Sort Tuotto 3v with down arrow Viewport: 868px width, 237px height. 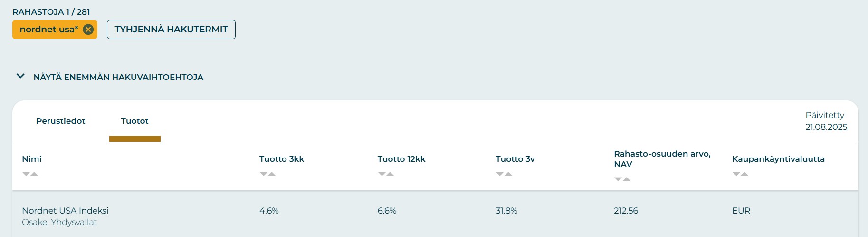pyautogui.click(x=500, y=174)
